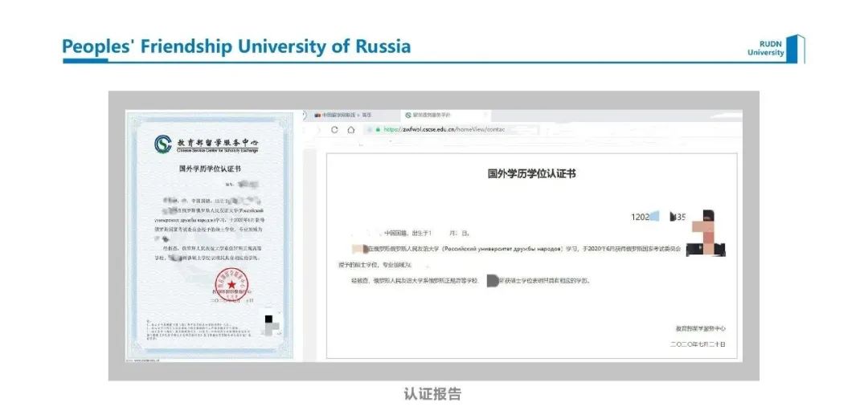The width and height of the screenshot is (868, 411).
Task: Click the 国外学历学位认证书 heading on the webpage
Action: [531, 173]
